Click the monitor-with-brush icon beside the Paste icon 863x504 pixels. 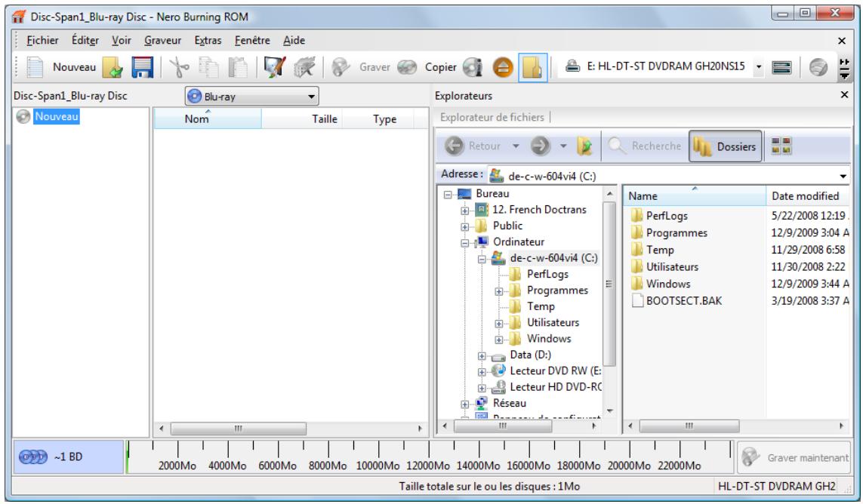pos(274,67)
